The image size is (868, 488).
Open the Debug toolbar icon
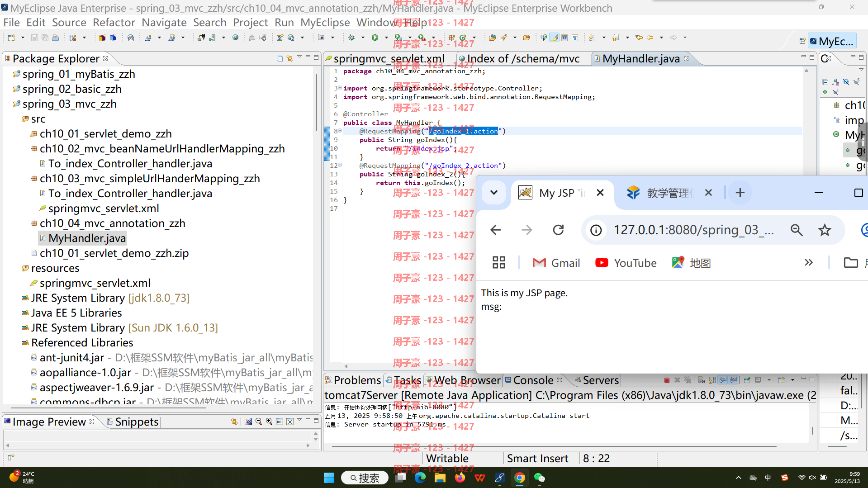click(351, 38)
